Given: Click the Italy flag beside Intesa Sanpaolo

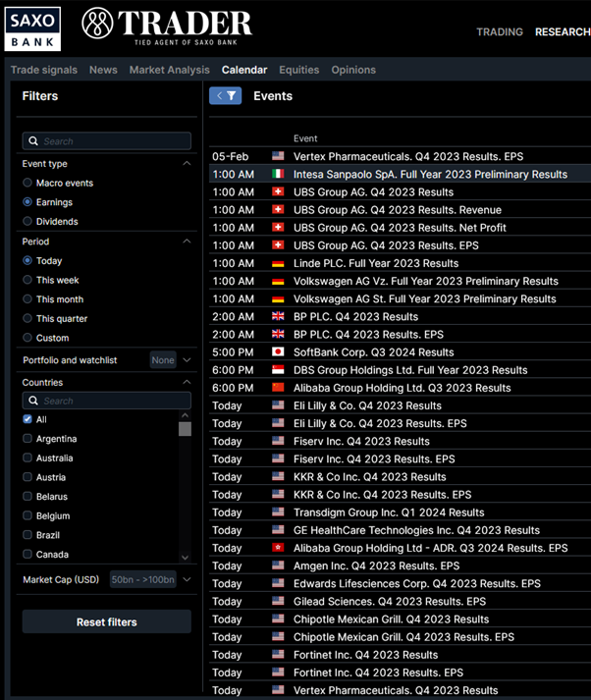Looking at the screenshot, I should click(278, 174).
